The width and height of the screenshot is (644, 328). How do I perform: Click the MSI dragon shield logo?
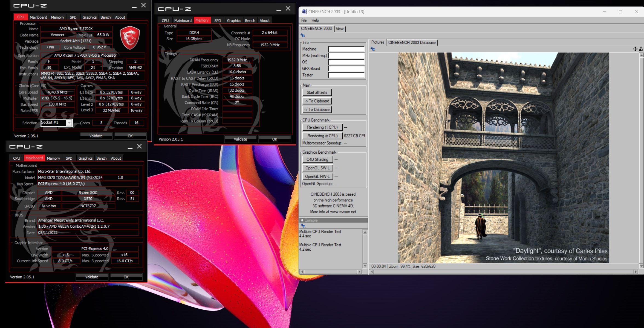[x=130, y=38]
